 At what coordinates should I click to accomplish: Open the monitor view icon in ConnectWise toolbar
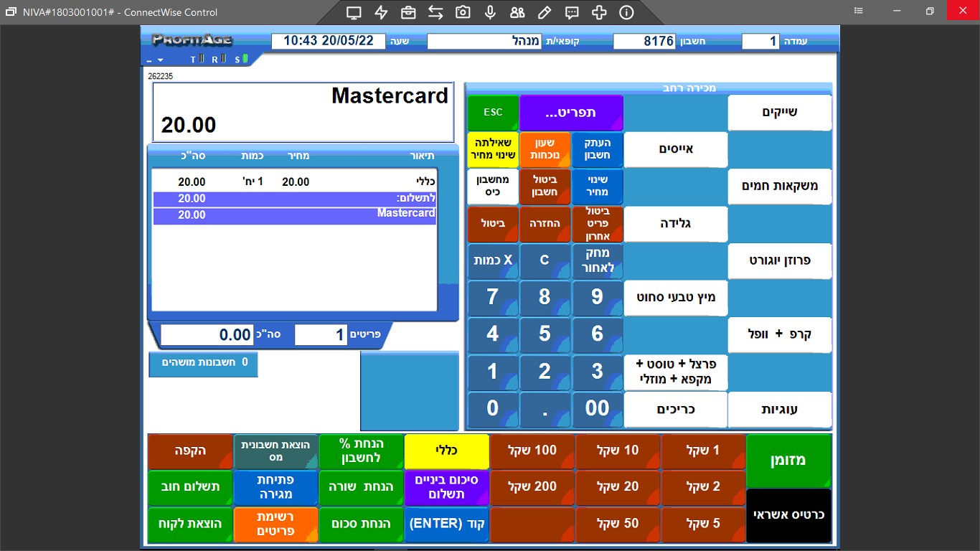(354, 12)
